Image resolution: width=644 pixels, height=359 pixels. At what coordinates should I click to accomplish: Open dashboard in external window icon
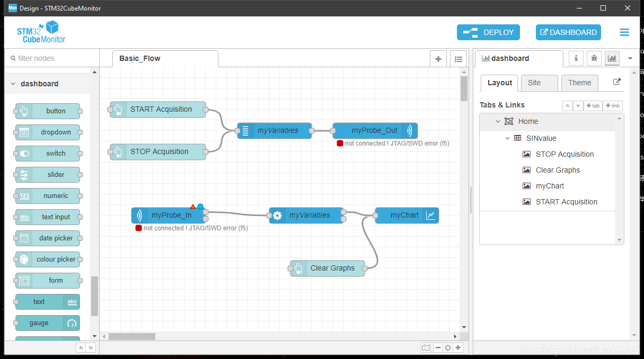[x=616, y=82]
